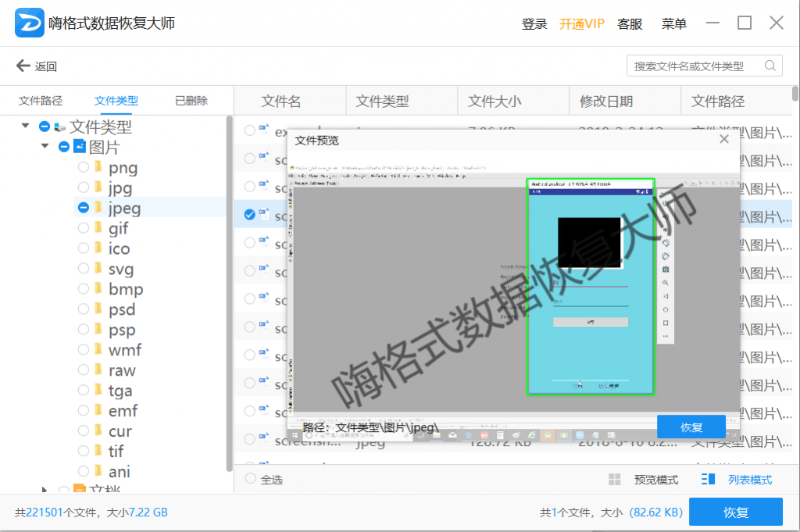The image size is (800, 532).
Task: Click the ico folder icon
Action: (x=98, y=248)
